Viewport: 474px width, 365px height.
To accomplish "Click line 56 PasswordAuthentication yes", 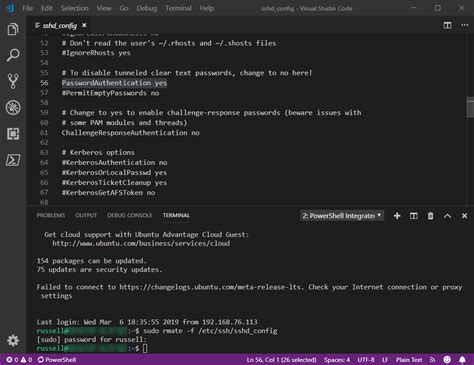I will (x=114, y=83).
